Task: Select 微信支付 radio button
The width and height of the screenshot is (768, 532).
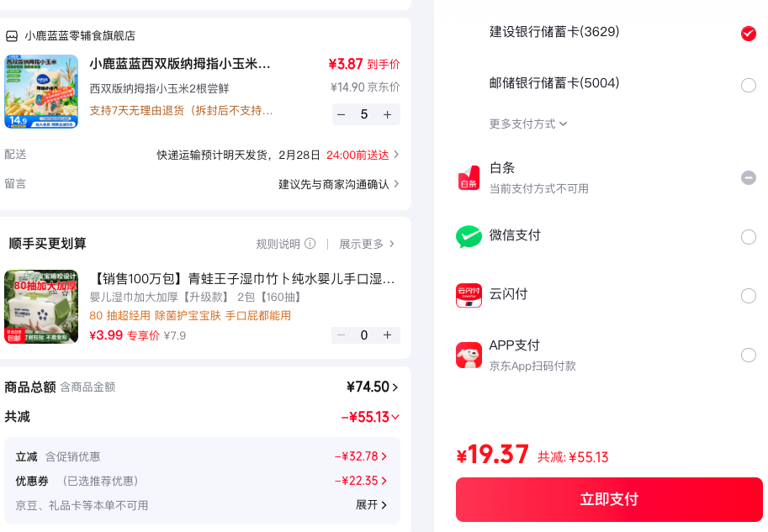Action: click(749, 237)
